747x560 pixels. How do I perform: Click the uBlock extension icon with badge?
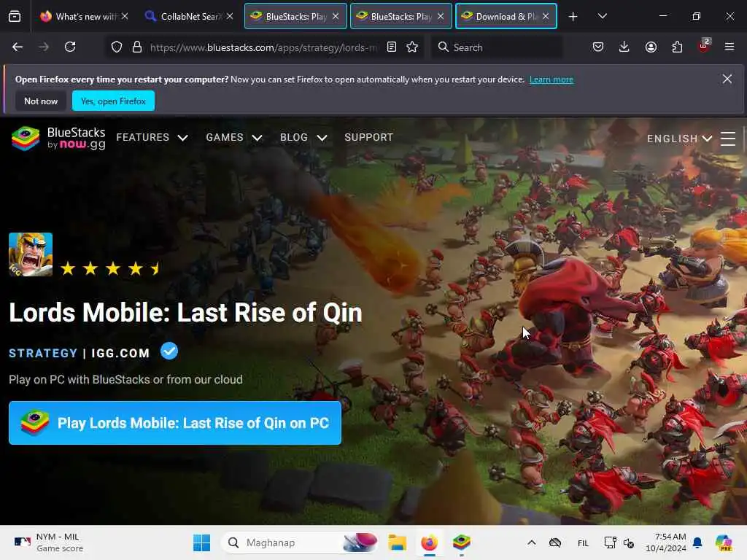[704, 46]
